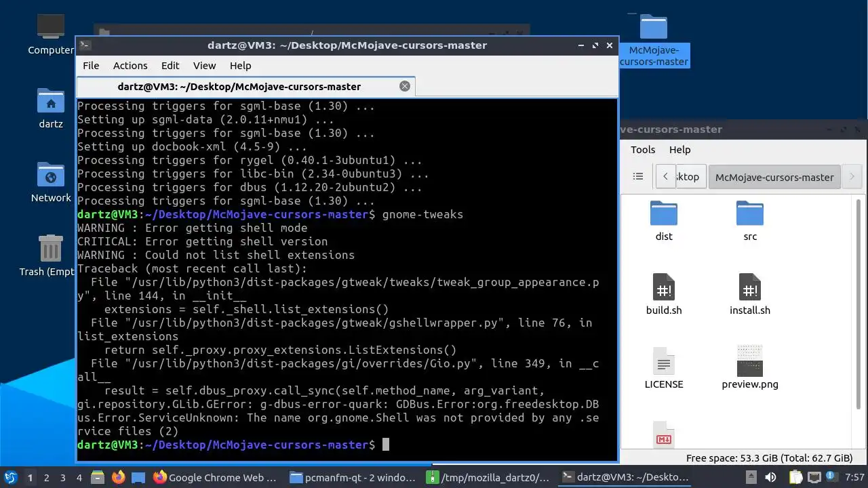
Task: Switch to workspace 4
Action: [x=79, y=477]
